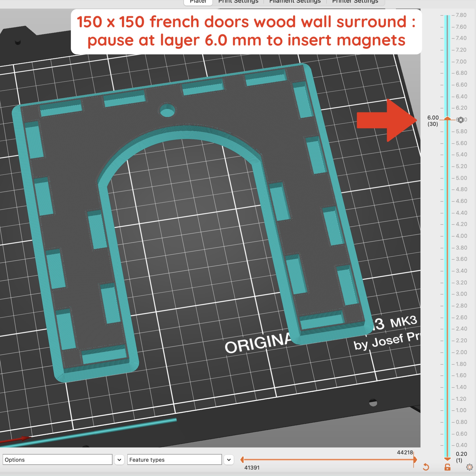The width and height of the screenshot is (476, 476).
Task: Open the Options dropdown arrow
Action: pos(119,460)
